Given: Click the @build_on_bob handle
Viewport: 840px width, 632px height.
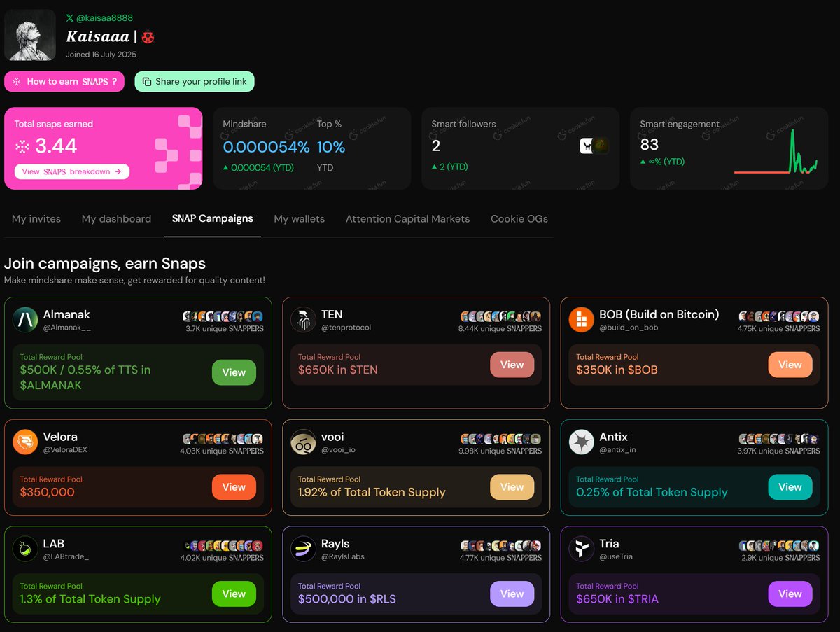Looking at the screenshot, I should (629, 328).
